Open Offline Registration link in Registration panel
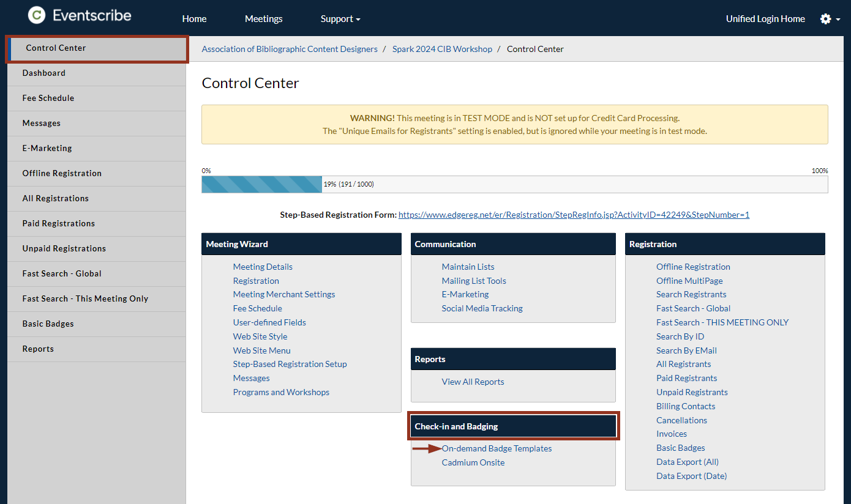The width and height of the screenshot is (851, 504). (x=693, y=267)
